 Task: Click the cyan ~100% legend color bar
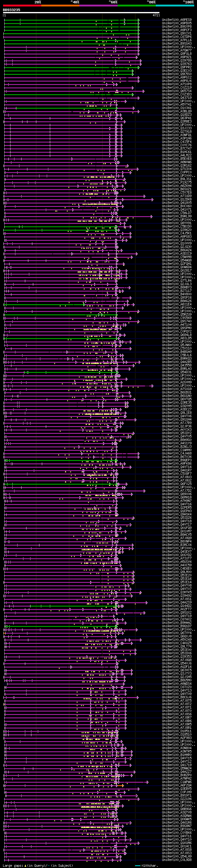[175, 6]
